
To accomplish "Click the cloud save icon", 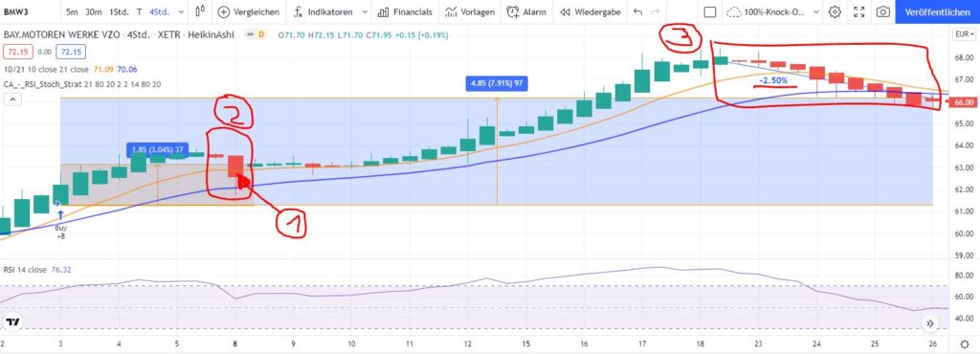I will coord(734,11).
